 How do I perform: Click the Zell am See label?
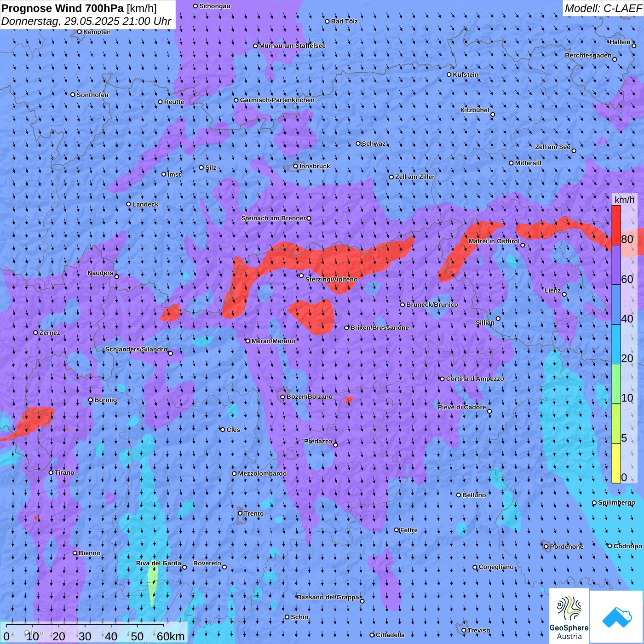pyautogui.click(x=552, y=147)
